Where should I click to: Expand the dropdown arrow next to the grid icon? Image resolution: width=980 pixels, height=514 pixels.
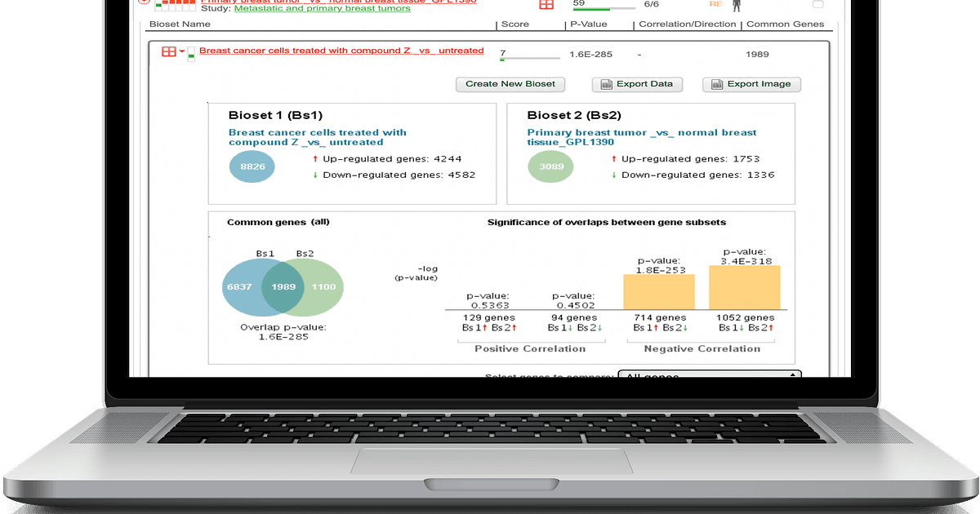(181, 51)
